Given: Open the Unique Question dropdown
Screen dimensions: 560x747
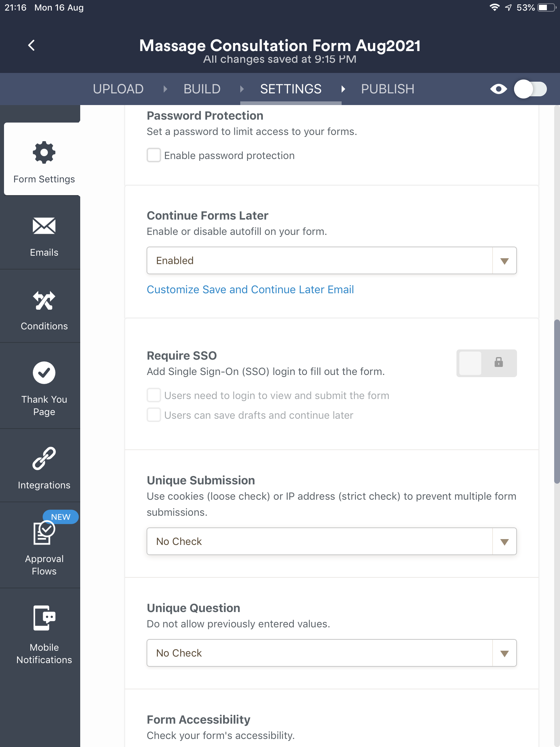Looking at the screenshot, I should click(x=504, y=653).
